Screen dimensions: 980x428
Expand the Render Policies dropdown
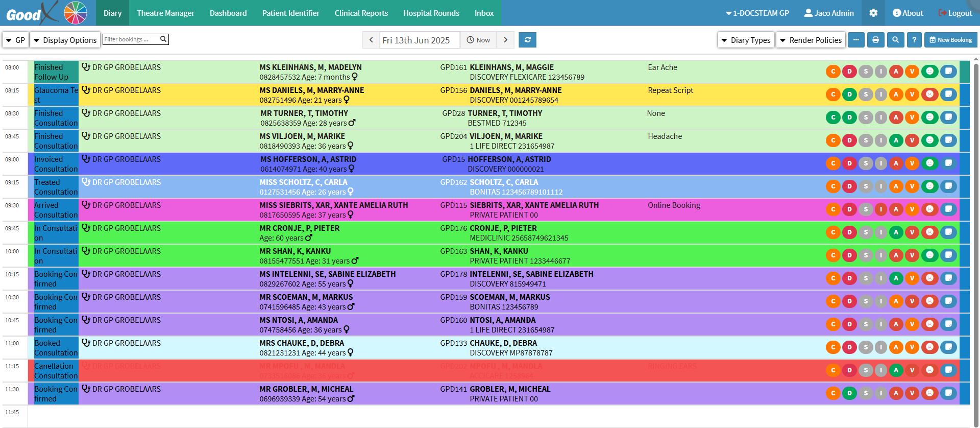(x=811, y=40)
